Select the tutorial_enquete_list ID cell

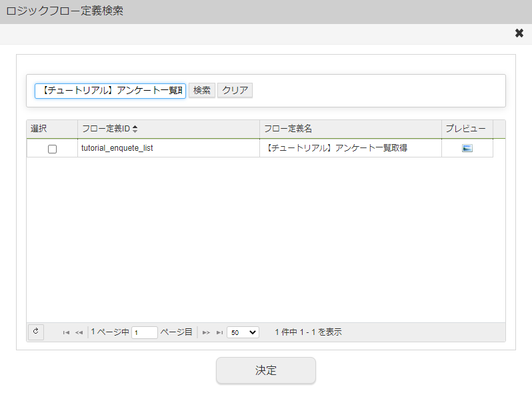pos(169,148)
